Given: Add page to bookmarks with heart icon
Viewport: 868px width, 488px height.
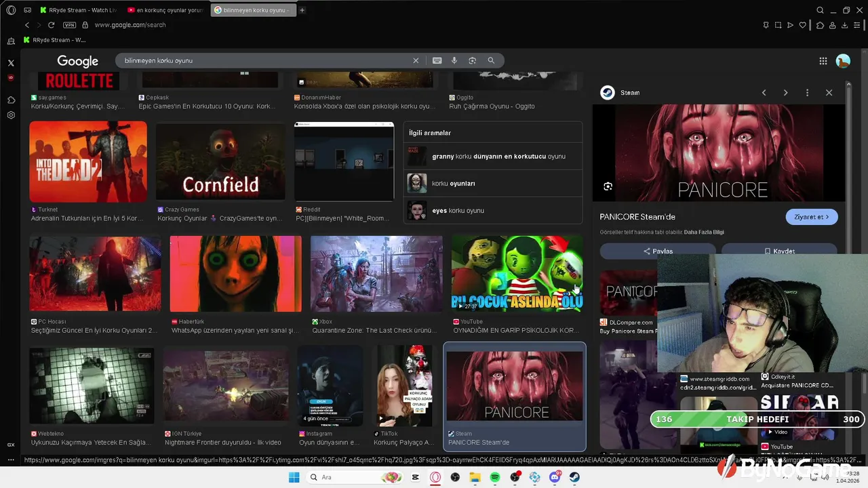Looking at the screenshot, I should point(803,25).
